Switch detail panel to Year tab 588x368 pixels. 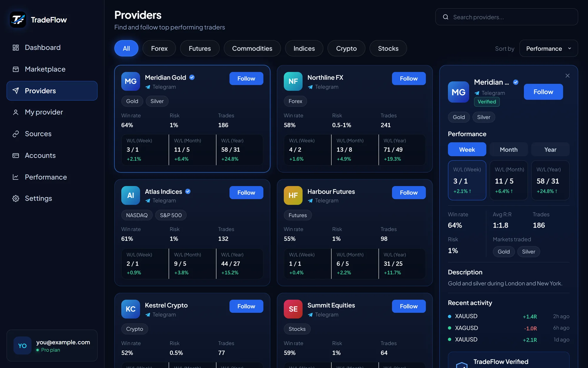550,150
